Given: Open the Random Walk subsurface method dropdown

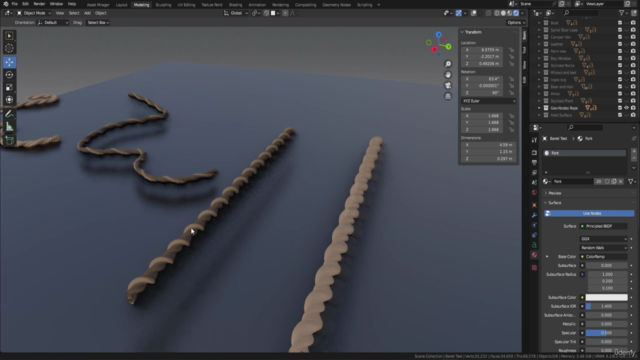Looking at the screenshot, I should coord(603,248).
